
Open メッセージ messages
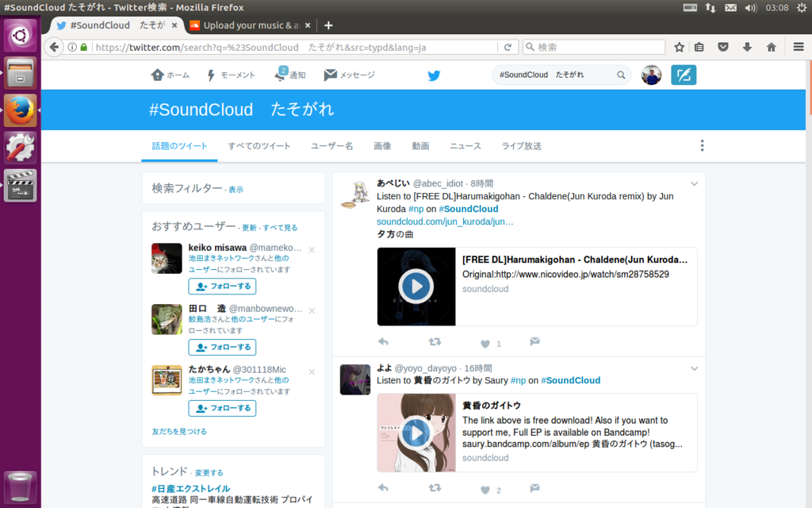pos(350,75)
